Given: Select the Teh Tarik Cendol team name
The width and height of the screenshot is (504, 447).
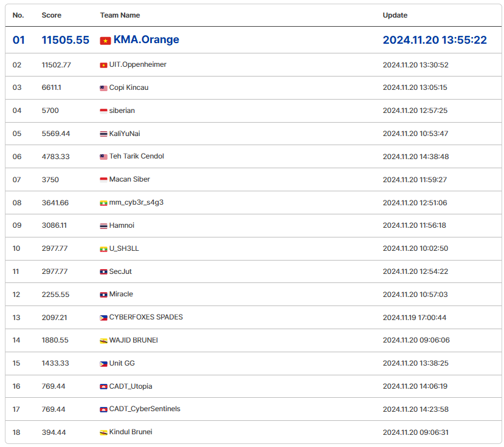Looking at the screenshot, I should click(137, 156).
